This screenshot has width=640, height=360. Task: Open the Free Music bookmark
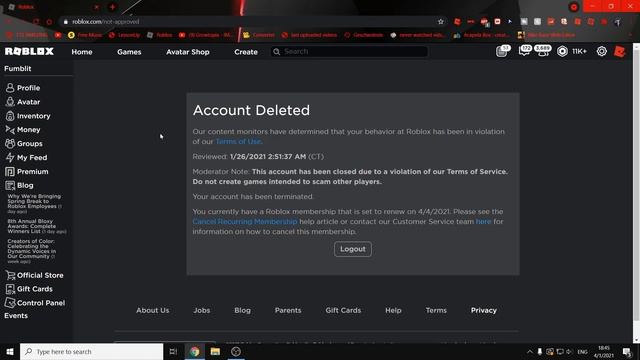(x=85, y=35)
